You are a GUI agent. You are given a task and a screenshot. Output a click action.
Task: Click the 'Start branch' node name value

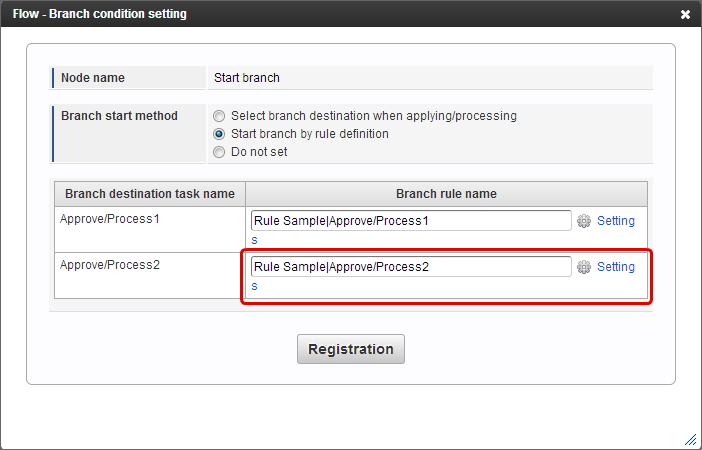(x=247, y=78)
